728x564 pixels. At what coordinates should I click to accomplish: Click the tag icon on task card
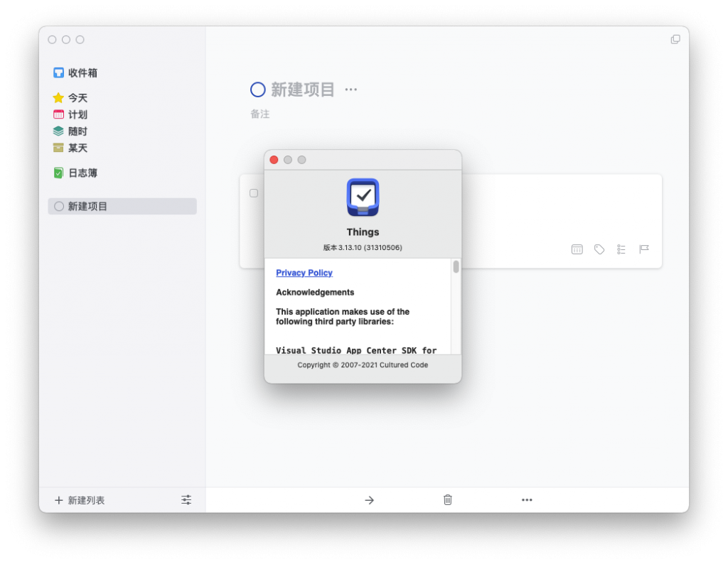click(599, 249)
